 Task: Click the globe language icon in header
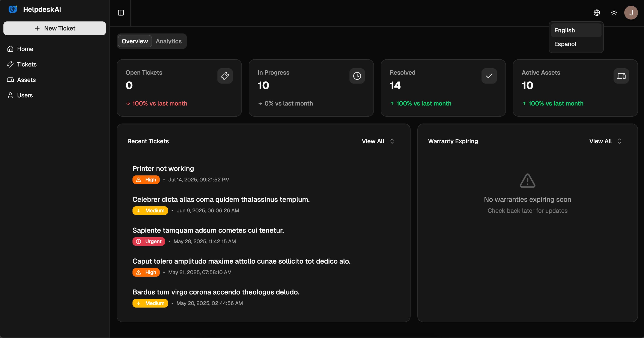pos(597,12)
